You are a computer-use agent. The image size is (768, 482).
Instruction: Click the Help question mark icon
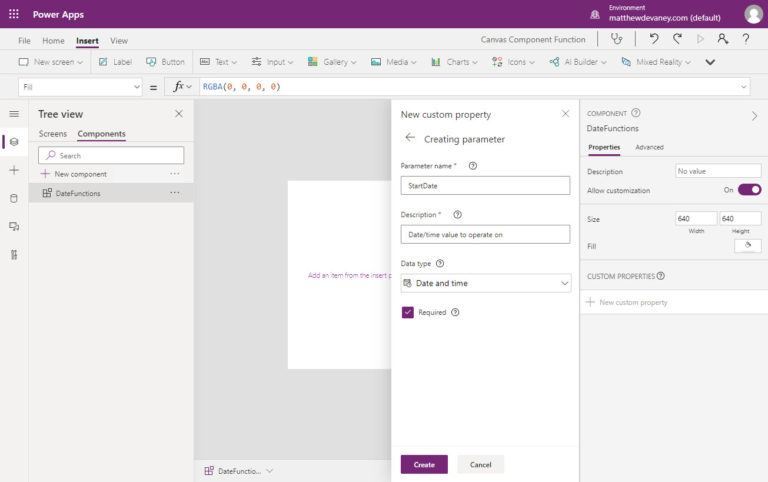(746, 39)
